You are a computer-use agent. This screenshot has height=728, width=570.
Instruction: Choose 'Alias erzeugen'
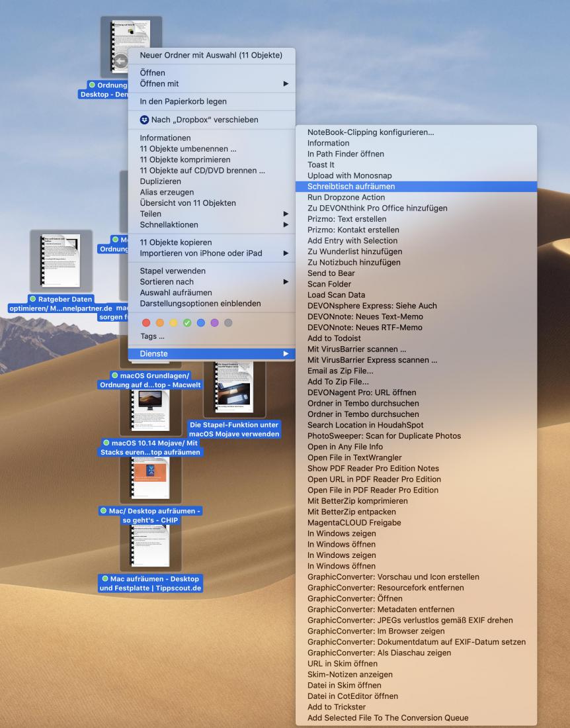click(212, 192)
